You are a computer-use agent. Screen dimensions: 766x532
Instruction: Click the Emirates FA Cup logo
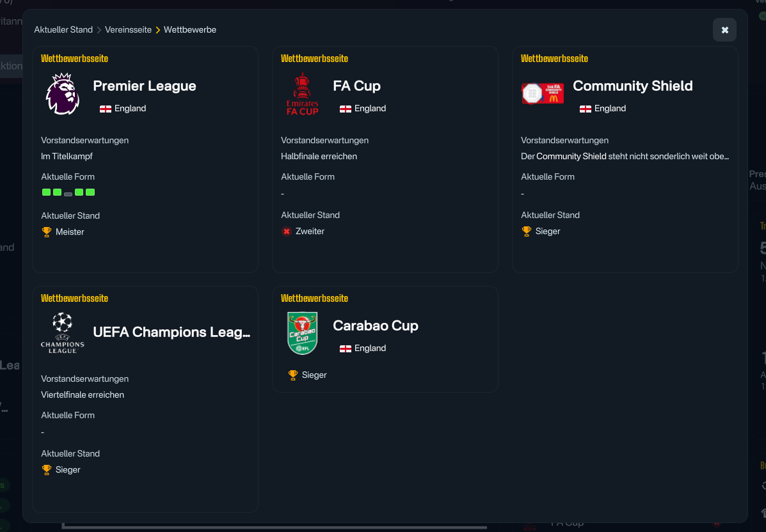(302, 94)
